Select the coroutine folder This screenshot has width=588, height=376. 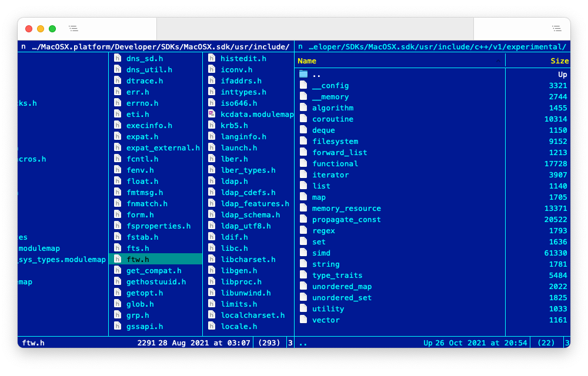coord(333,119)
